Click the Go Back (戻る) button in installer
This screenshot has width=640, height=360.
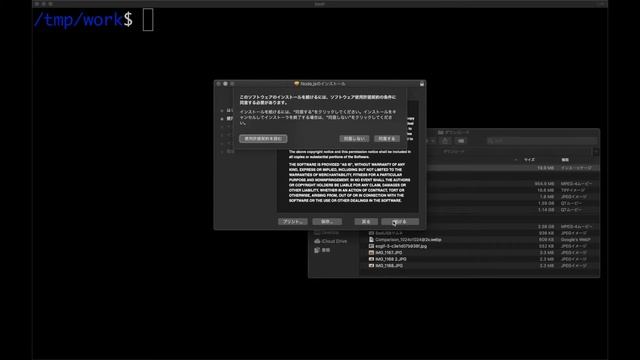(x=366, y=222)
